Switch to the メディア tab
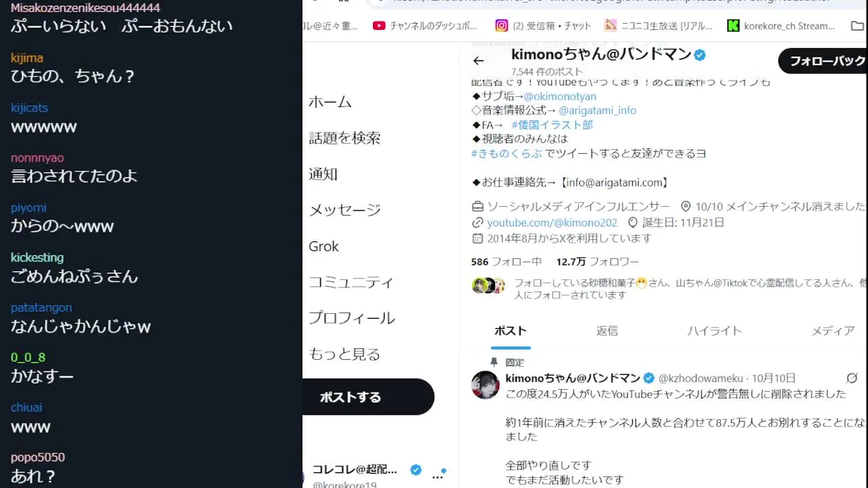 click(x=833, y=331)
